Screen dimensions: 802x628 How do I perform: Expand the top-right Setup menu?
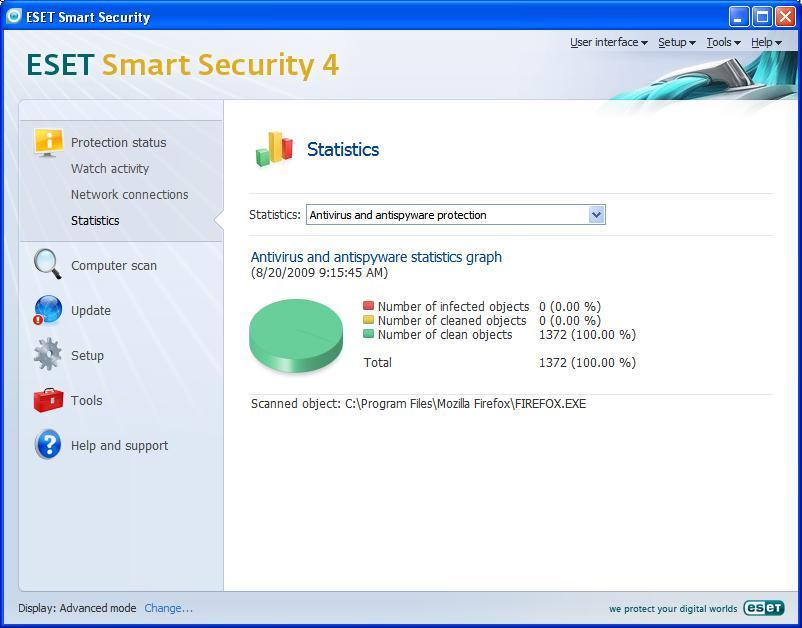point(676,42)
